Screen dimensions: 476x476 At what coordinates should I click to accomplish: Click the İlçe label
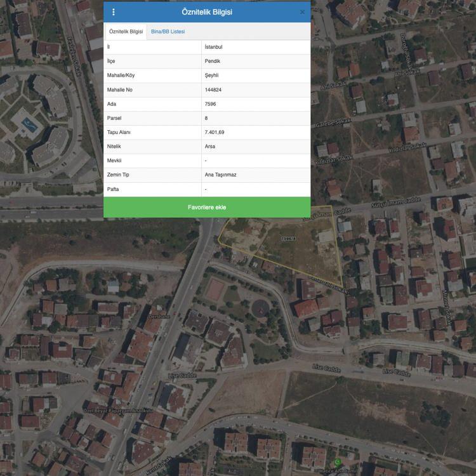pyautogui.click(x=111, y=61)
